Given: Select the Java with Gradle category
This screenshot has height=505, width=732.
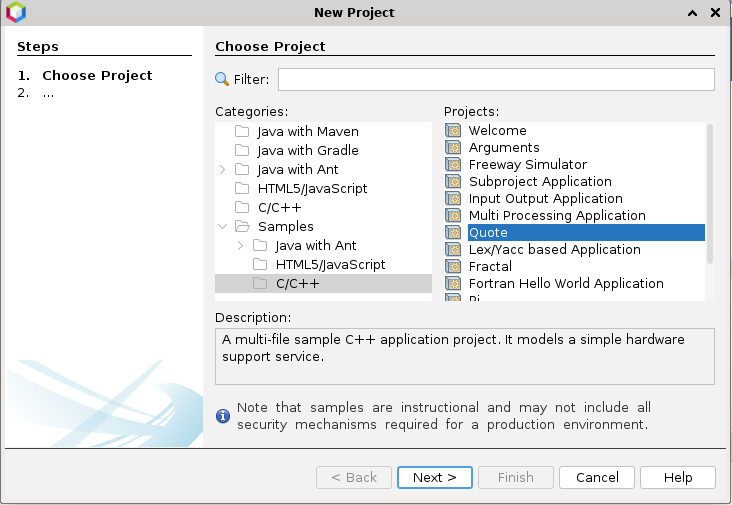Looking at the screenshot, I should coord(307,150).
